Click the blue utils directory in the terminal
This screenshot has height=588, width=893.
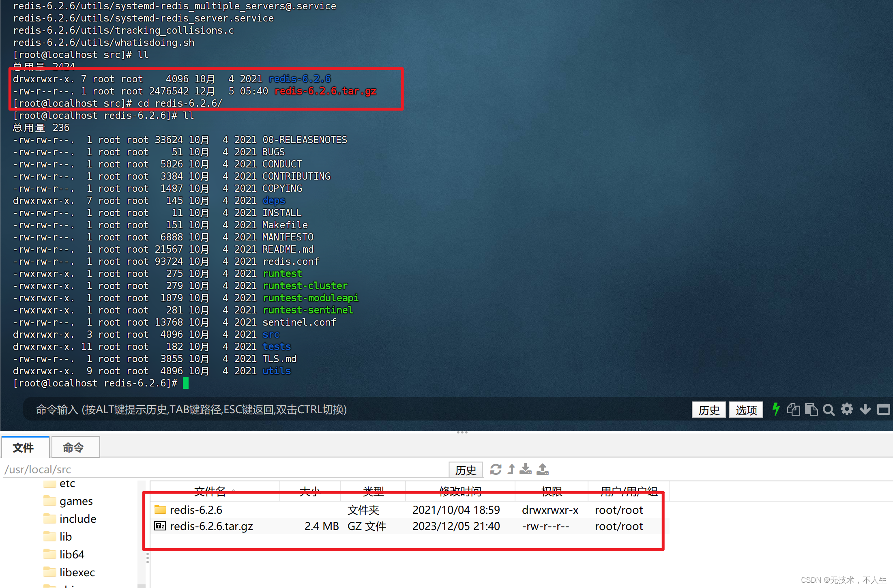(x=277, y=371)
